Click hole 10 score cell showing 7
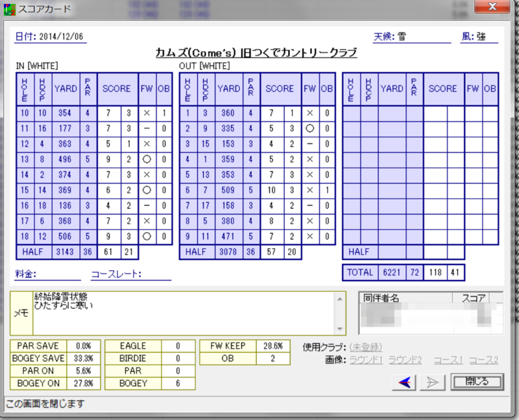This screenshot has height=420, width=519. click(109, 113)
